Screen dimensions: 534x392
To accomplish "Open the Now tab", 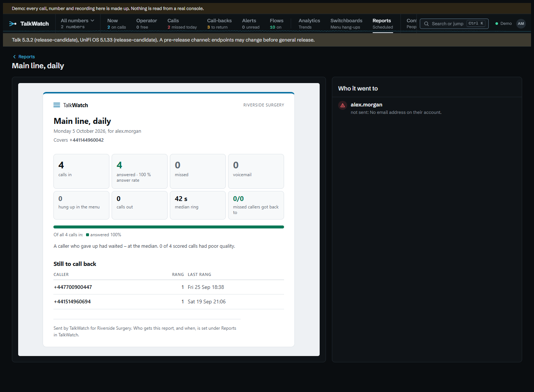I will (116, 23).
